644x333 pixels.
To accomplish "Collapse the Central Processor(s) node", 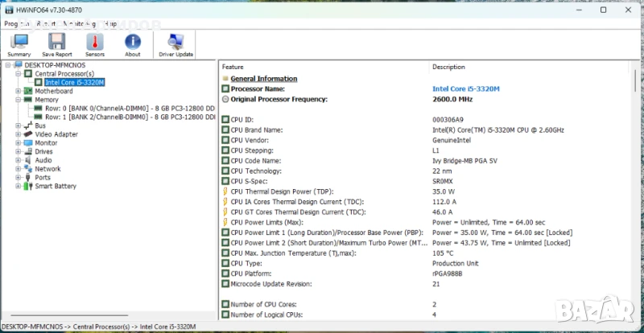I will 18,73.
